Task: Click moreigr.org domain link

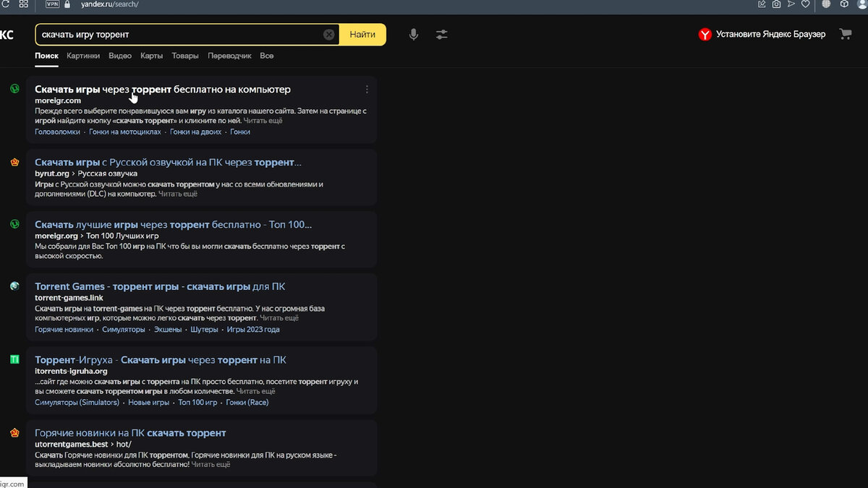Action: pos(56,236)
